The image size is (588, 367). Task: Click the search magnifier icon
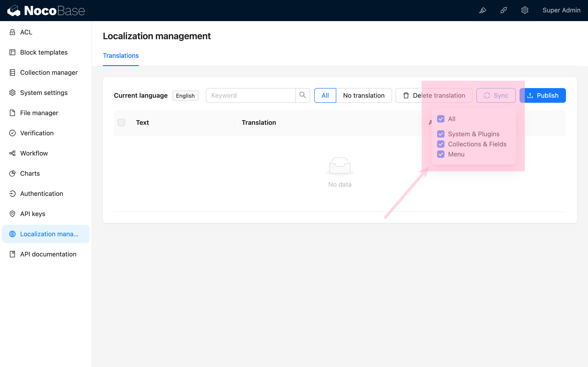click(302, 95)
